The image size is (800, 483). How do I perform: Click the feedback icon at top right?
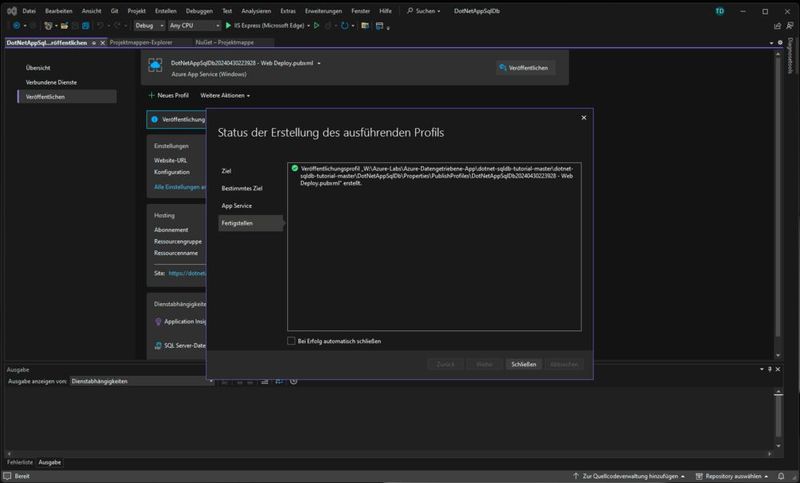click(790, 26)
